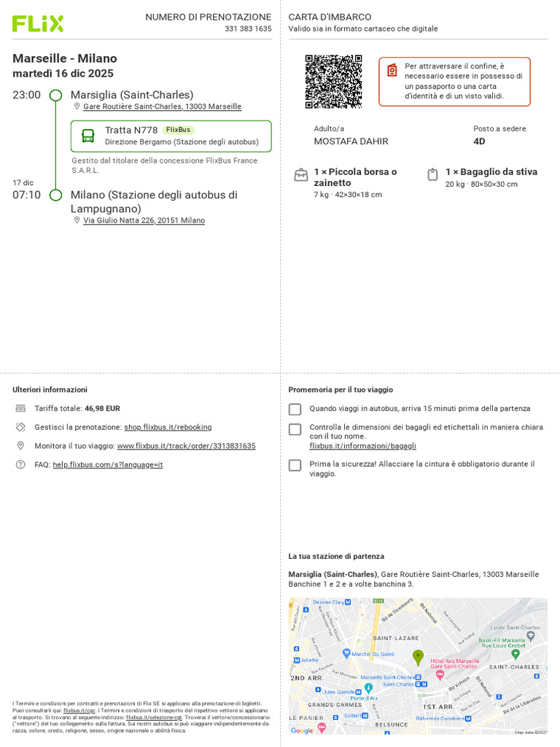Viewport: 560px width, 747px height.
Task: Click the bus icon beside Tratta N778
Action: (x=88, y=136)
